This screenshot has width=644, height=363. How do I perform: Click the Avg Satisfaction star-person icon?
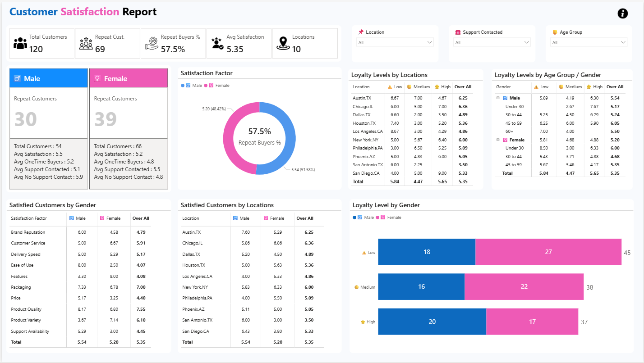point(217,43)
